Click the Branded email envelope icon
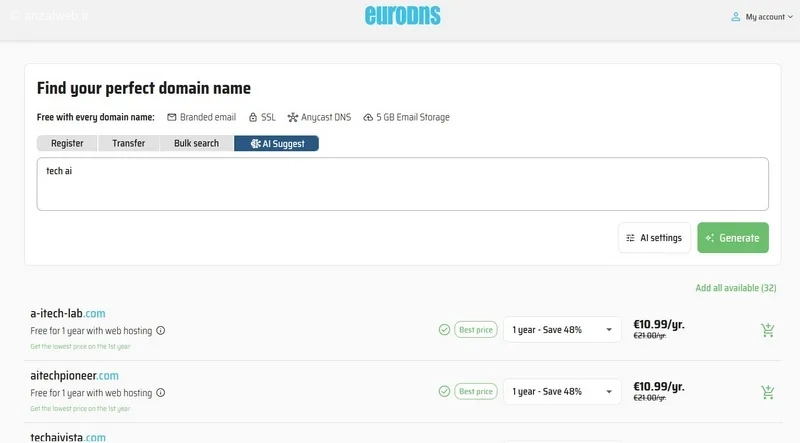The width and height of the screenshot is (800, 443). (172, 117)
